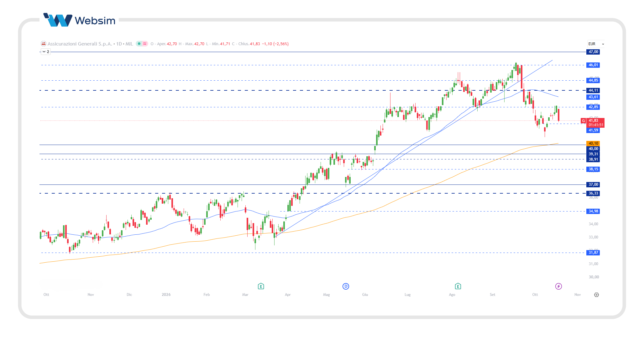Click the green market status dot

click(139, 44)
